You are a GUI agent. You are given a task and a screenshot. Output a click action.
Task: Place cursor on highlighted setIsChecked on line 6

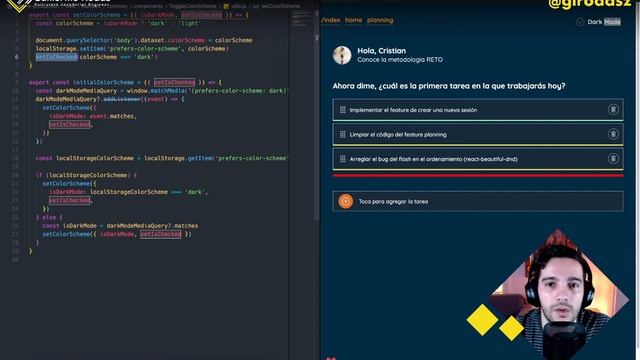click(x=56, y=57)
